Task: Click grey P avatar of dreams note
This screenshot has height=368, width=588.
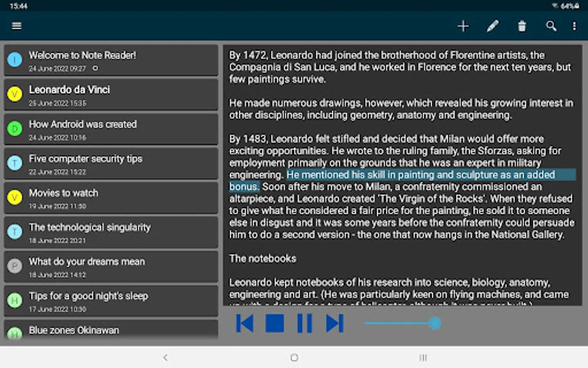Action: pyautogui.click(x=15, y=266)
